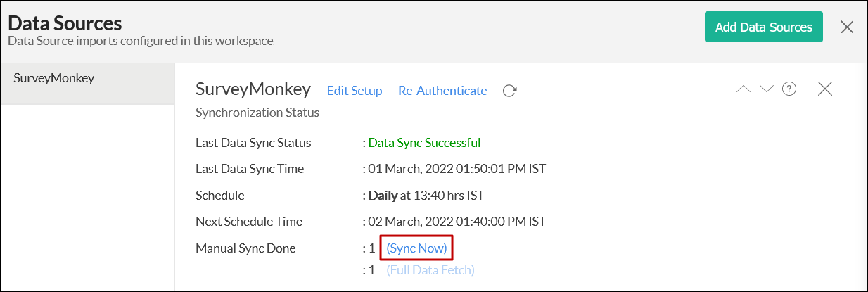
Task: Click the Data Sync Successful status text
Action: 424,143
